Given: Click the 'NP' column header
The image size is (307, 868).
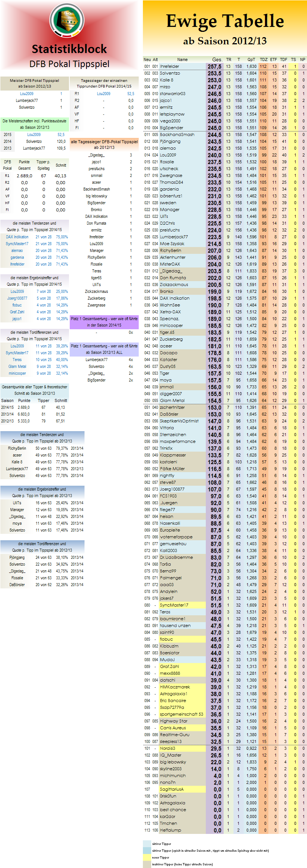Looking at the screenshot, I should point(302,59).
